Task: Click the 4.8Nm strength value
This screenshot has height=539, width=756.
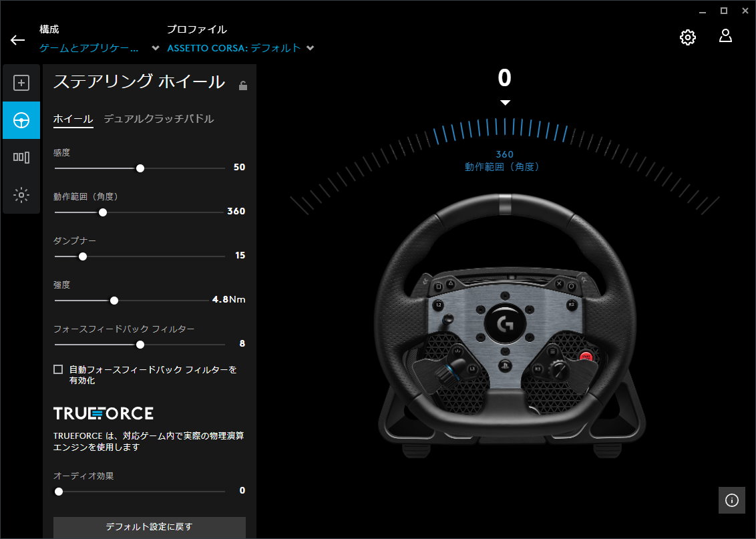Action: coord(228,299)
